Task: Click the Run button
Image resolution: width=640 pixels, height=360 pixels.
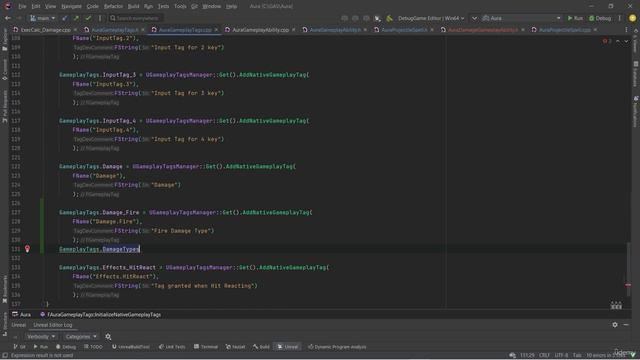Action: tap(575, 18)
